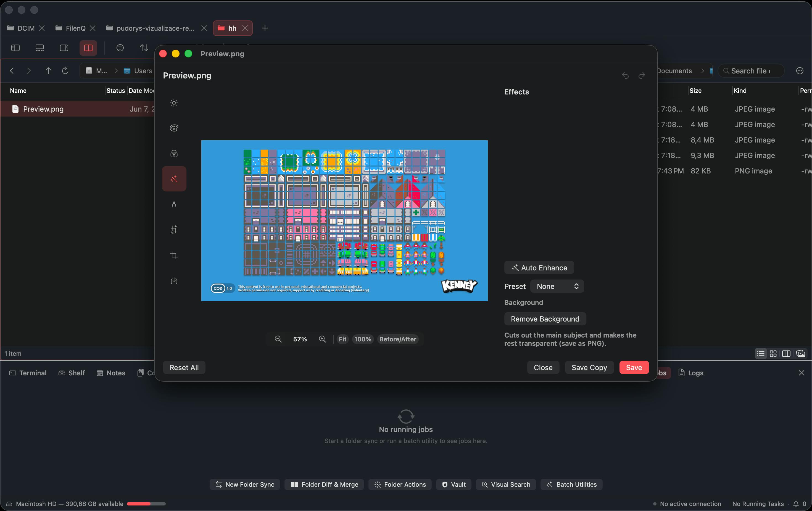
Task: Toggle the Before/After comparison
Action: tap(397, 339)
